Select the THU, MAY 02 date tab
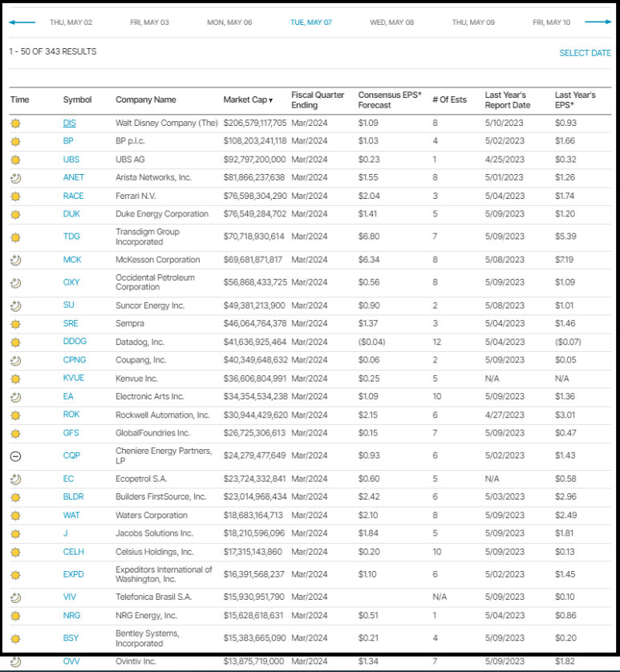 [71, 22]
